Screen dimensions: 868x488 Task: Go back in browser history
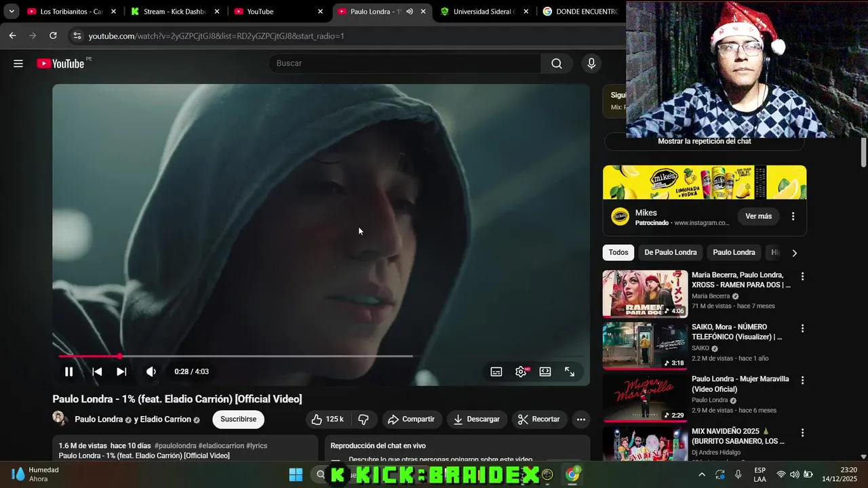click(x=12, y=36)
